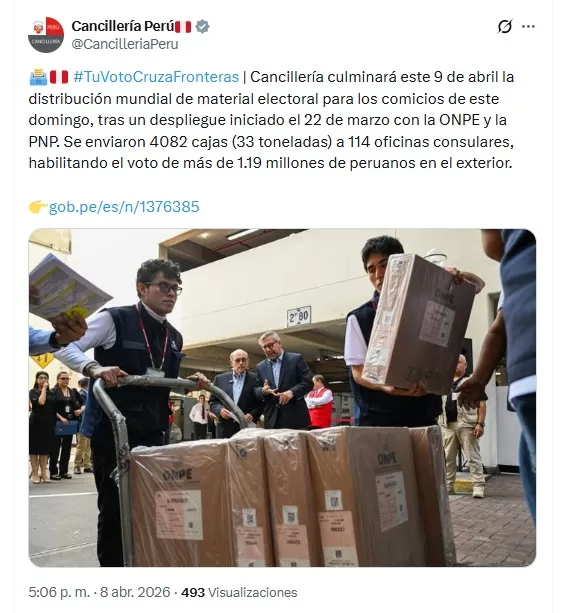Open the #TuVotoCruzaFronteras hashtag
This screenshot has height=613, width=570.
point(156,77)
